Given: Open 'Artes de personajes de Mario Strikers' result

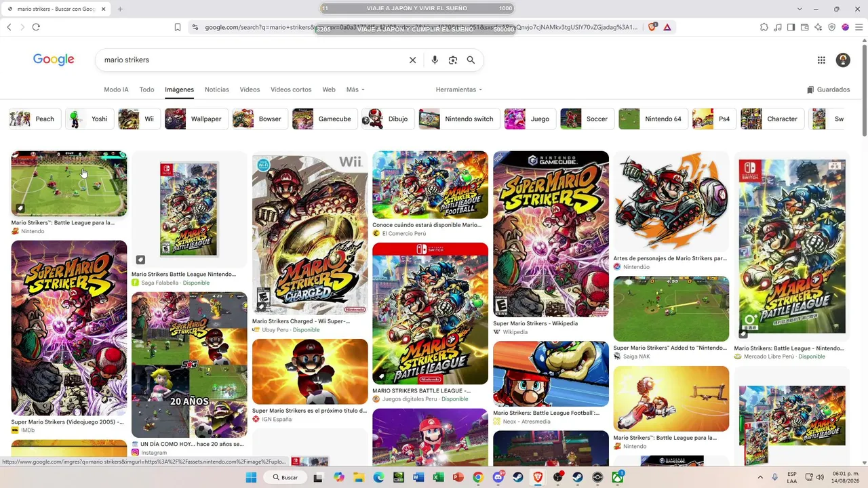Looking at the screenshot, I should (x=670, y=258).
